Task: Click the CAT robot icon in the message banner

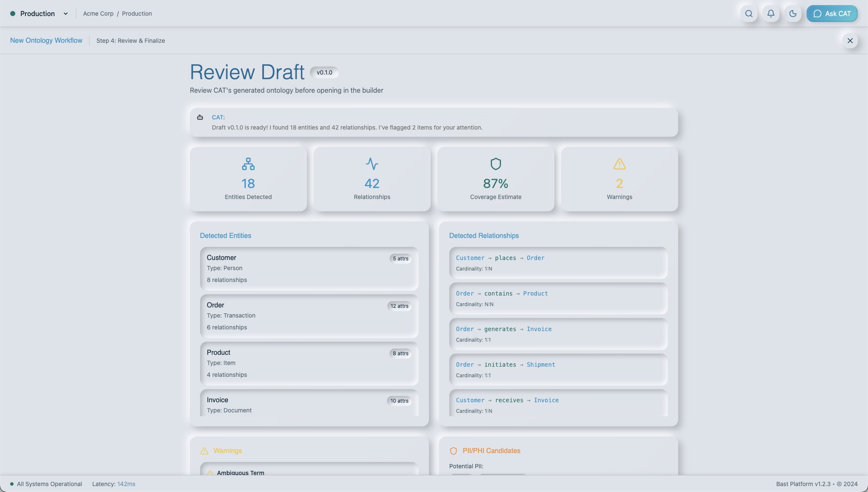Action: click(200, 117)
